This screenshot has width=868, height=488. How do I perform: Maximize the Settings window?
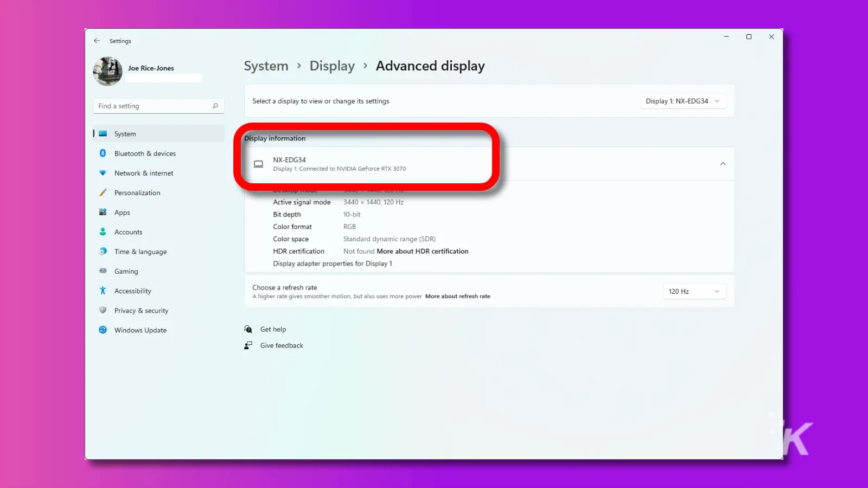pyautogui.click(x=749, y=36)
